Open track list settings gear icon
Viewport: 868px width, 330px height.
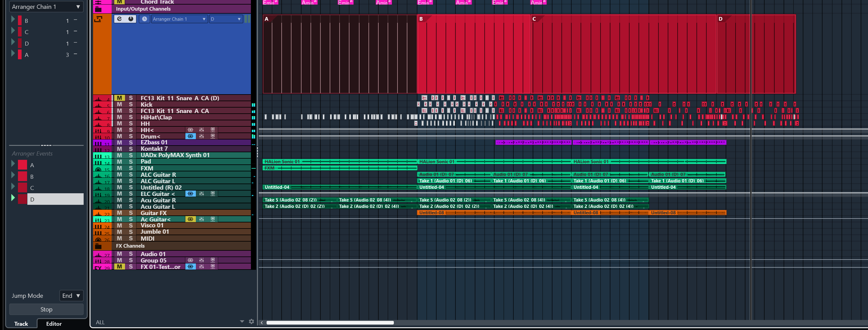click(251, 321)
